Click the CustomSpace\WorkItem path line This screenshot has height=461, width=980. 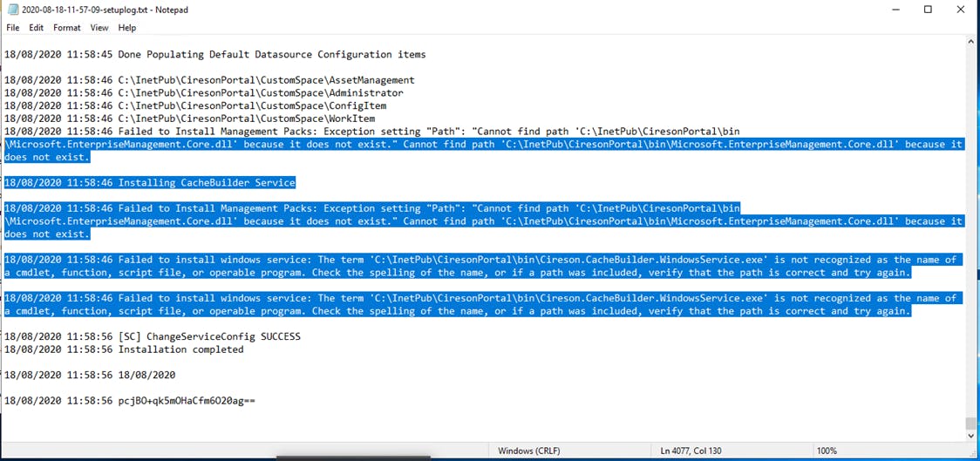pyautogui.click(x=189, y=119)
